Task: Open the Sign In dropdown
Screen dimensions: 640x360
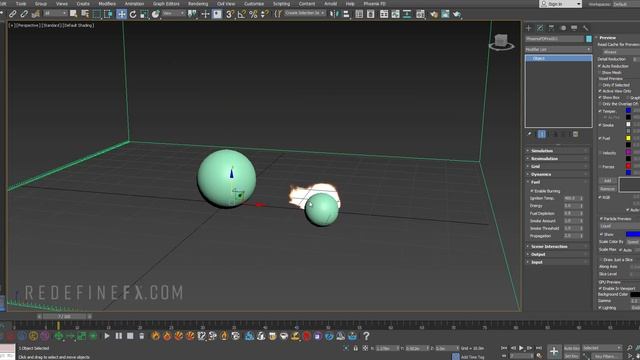Action: click(560, 4)
